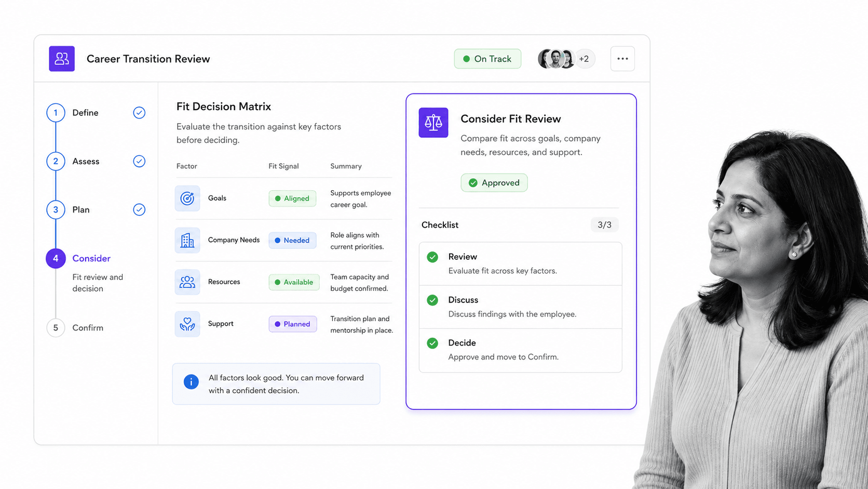868x489 pixels.
Task: Click the purple Career Transition app icon
Action: [62, 59]
